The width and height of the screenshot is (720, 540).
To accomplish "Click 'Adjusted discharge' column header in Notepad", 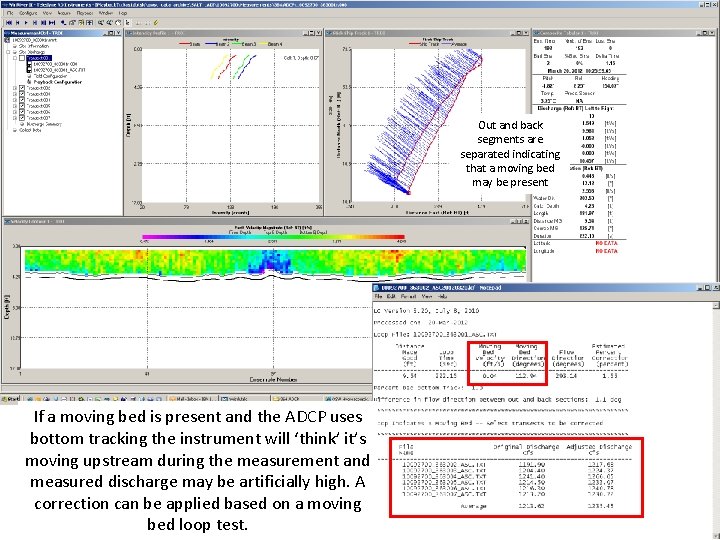I will 599,449.
